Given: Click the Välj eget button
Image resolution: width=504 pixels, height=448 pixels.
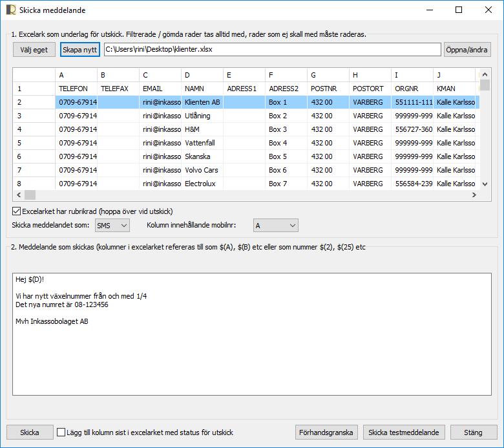Looking at the screenshot, I should point(34,50).
